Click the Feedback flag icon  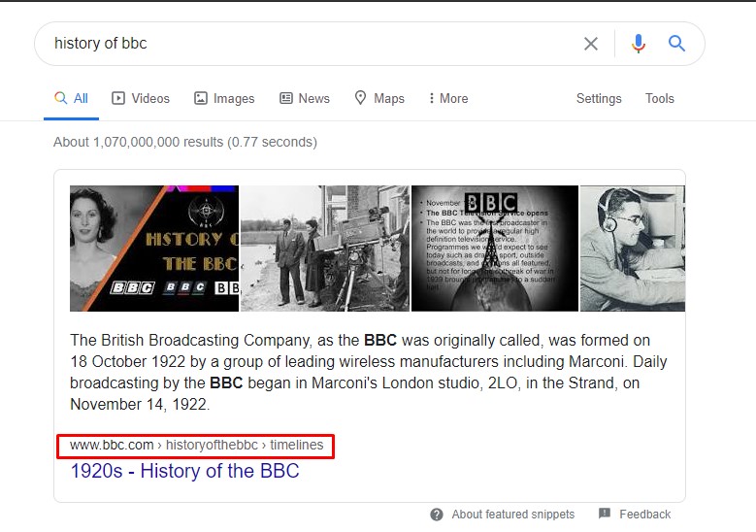605,514
